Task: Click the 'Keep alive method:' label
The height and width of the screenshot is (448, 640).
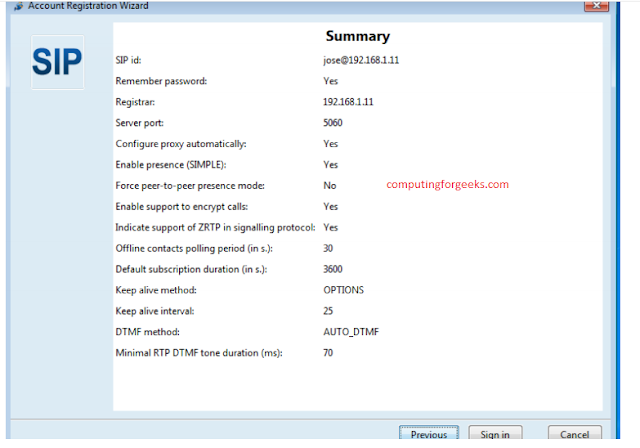Action: [156, 290]
